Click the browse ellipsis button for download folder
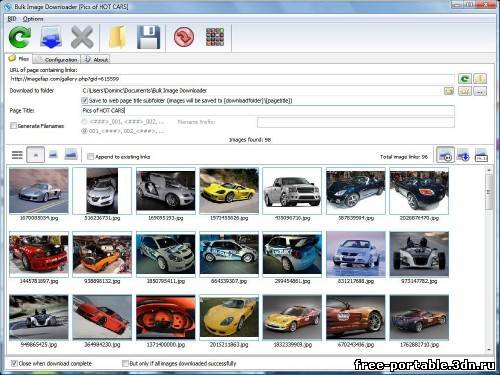The width and height of the screenshot is (500, 375). point(480,91)
